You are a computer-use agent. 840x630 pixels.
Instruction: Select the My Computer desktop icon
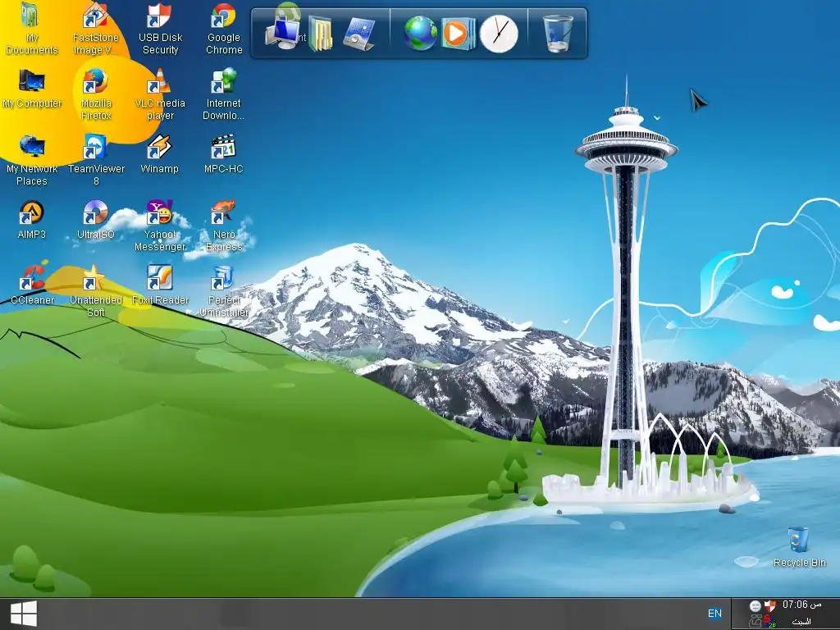pyautogui.click(x=32, y=89)
